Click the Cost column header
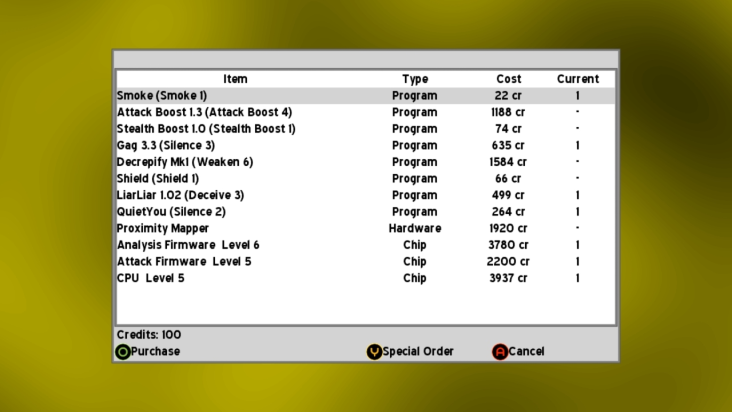 click(508, 79)
